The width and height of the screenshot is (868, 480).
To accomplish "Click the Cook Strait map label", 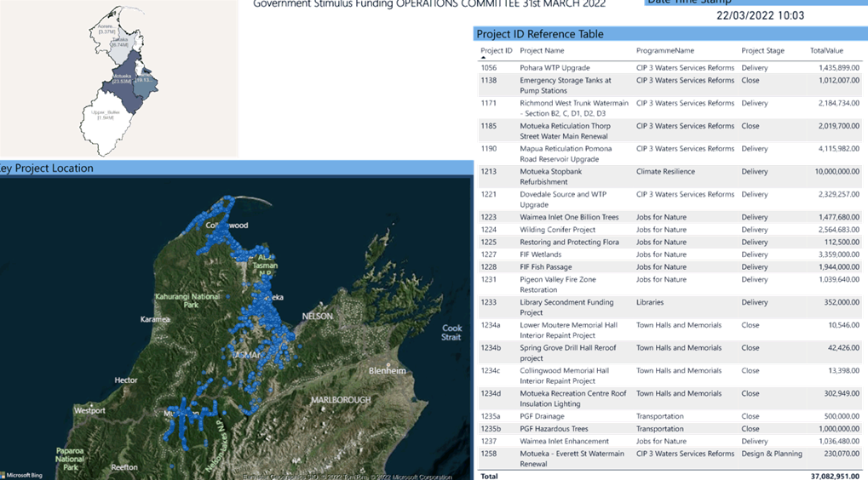I will tap(451, 333).
